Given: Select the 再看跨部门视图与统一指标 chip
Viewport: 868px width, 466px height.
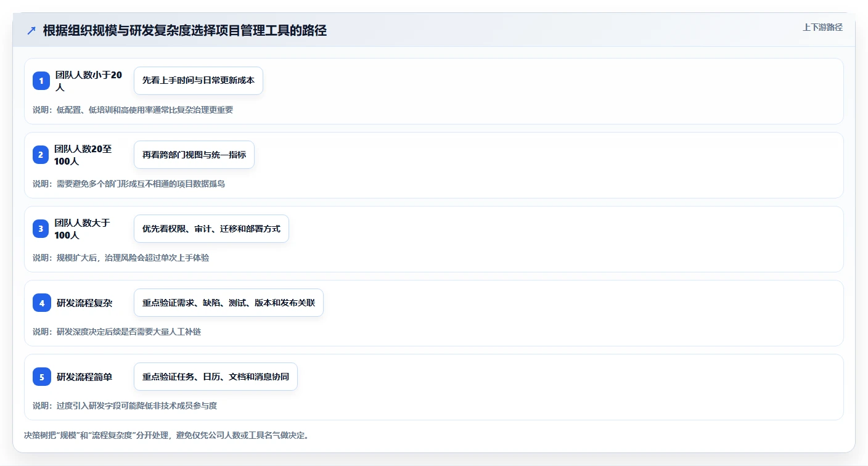Looking at the screenshot, I should coord(194,155).
